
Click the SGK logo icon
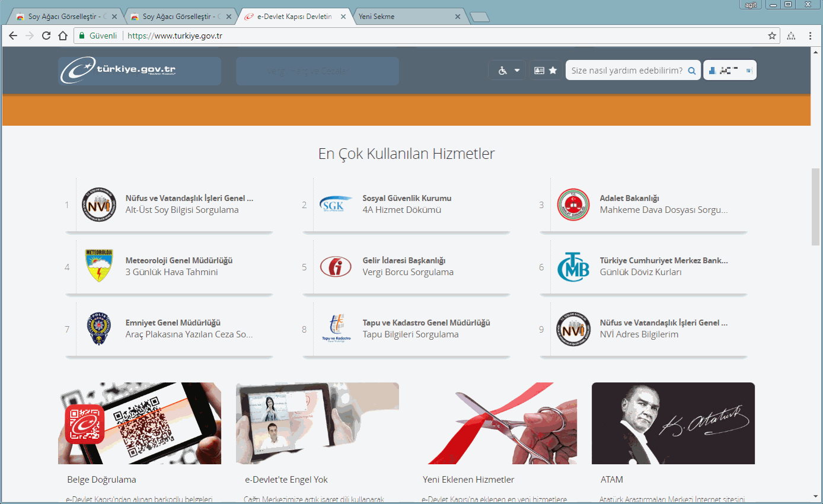[x=336, y=204]
